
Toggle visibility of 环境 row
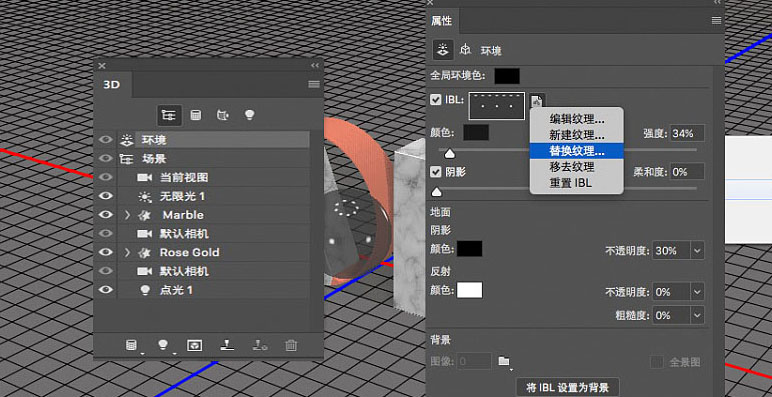105,140
